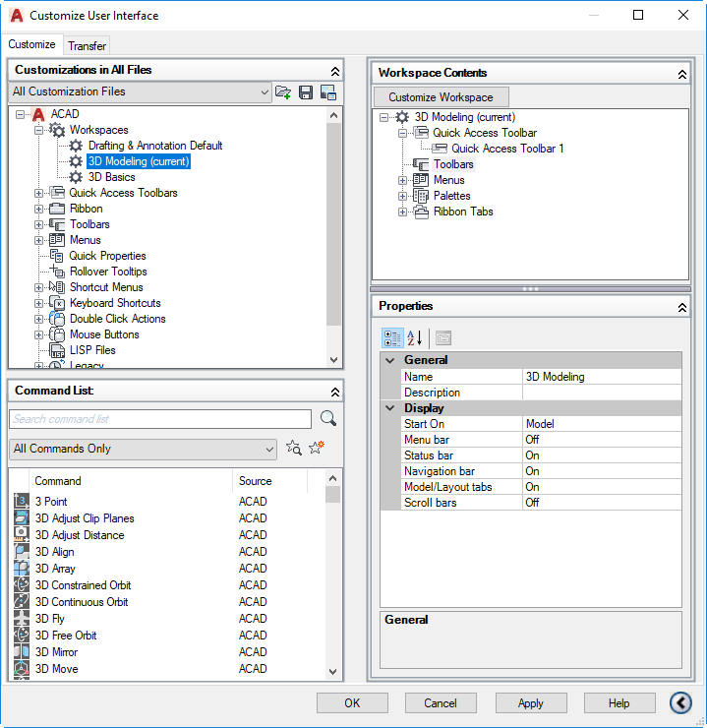
Task: Click the Scroll bars Off value
Action: point(602,503)
